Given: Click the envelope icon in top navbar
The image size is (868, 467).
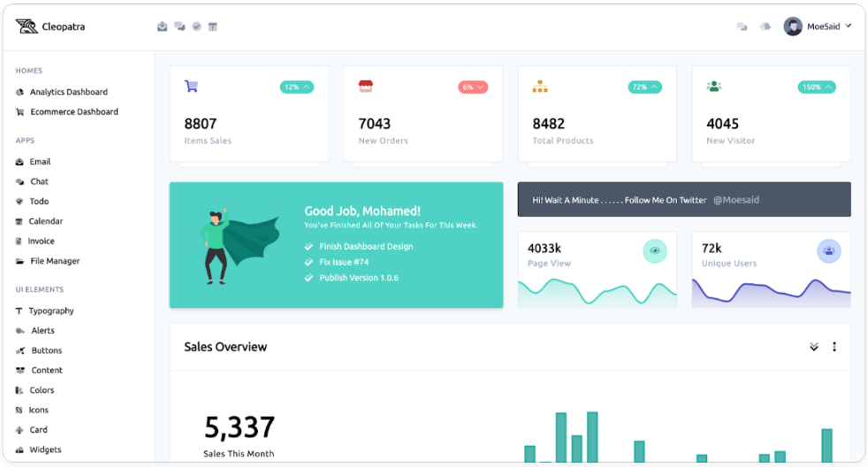Looking at the screenshot, I should (x=163, y=27).
